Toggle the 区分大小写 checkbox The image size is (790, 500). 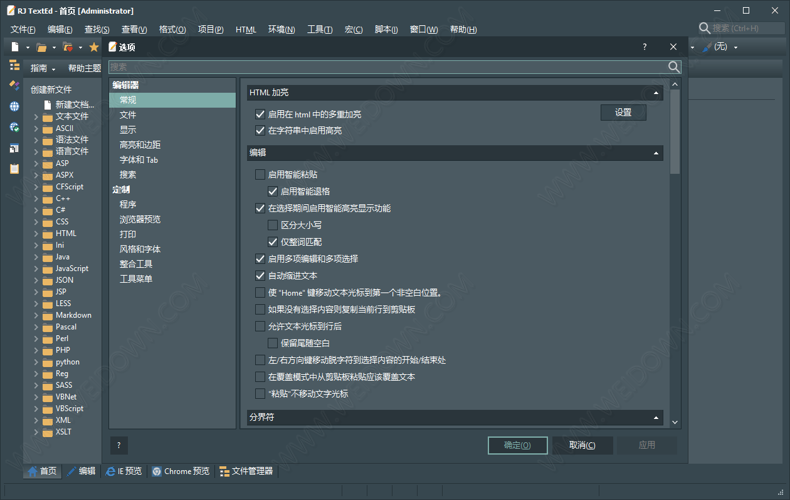click(x=273, y=226)
